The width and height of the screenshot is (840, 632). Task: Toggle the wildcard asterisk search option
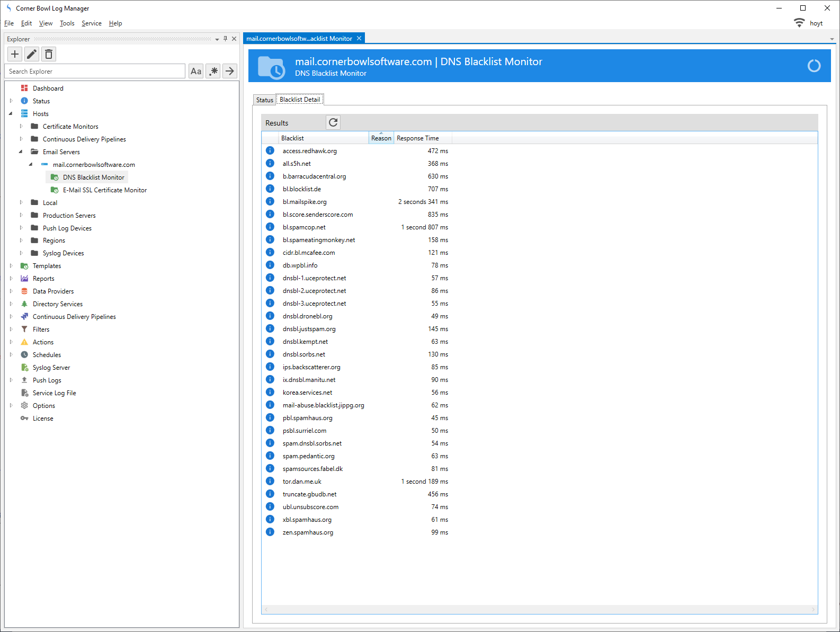click(213, 71)
